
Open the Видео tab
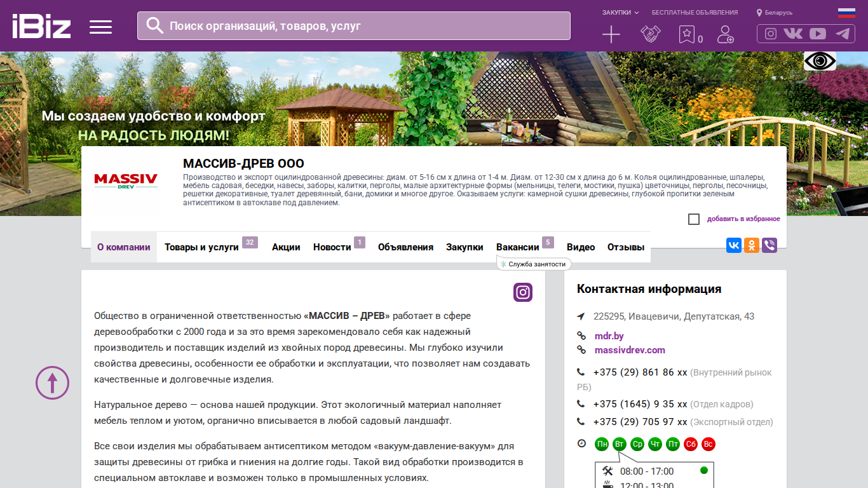tap(581, 247)
